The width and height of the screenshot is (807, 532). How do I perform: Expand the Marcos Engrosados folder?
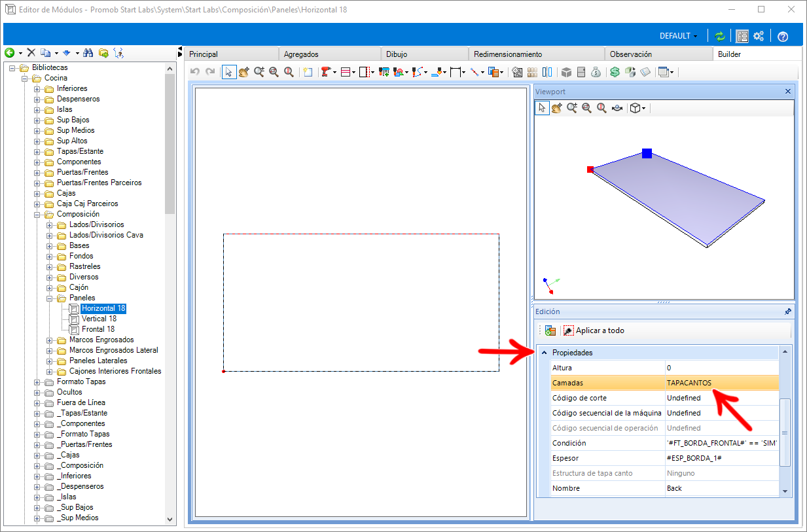pos(50,340)
